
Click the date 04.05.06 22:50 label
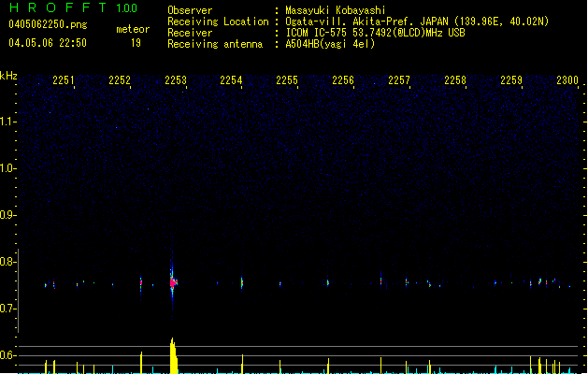point(47,43)
